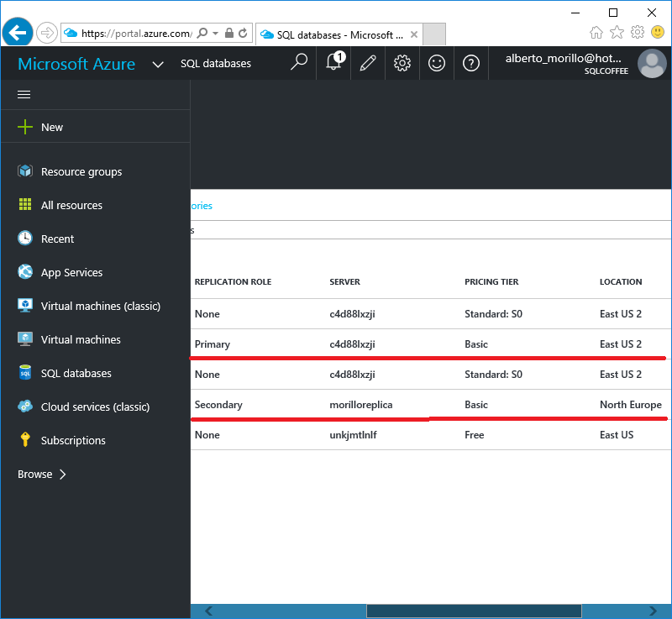The height and width of the screenshot is (619, 672).
Task: Refresh the page with the reload icon
Action: pyautogui.click(x=243, y=33)
